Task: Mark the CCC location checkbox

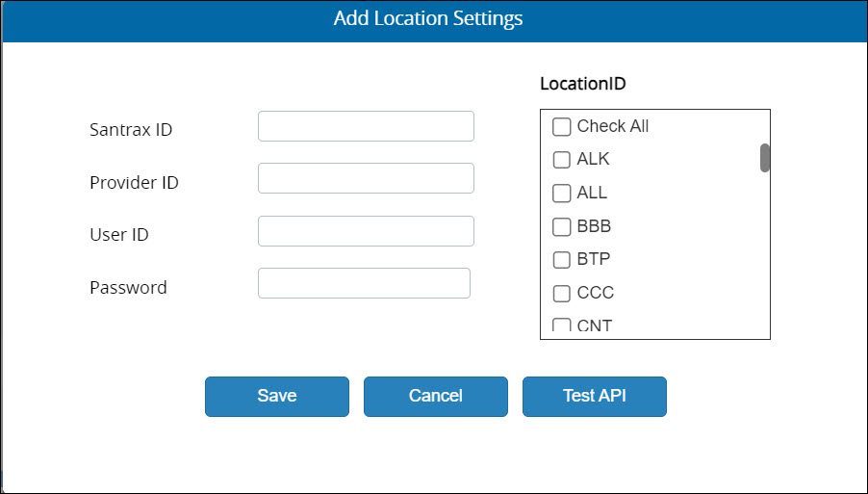Action: (x=561, y=293)
